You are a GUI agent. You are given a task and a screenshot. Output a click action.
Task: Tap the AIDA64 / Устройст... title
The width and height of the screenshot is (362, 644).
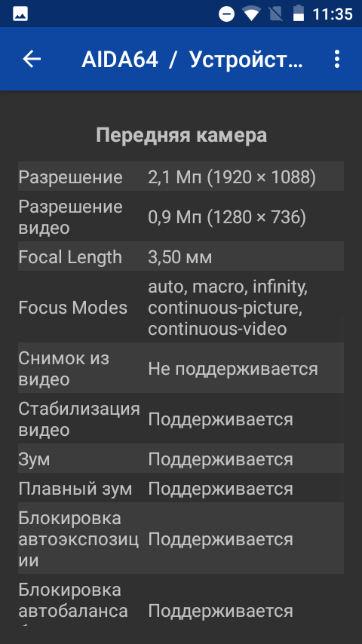192,60
